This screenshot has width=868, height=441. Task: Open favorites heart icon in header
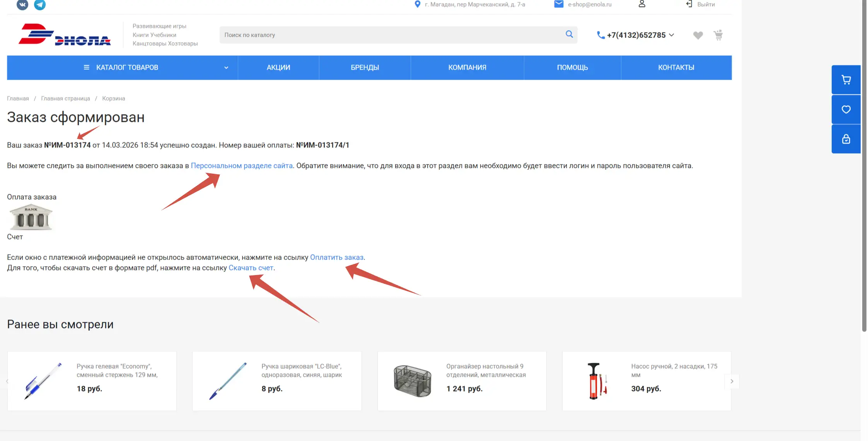[x=698, y=35]
